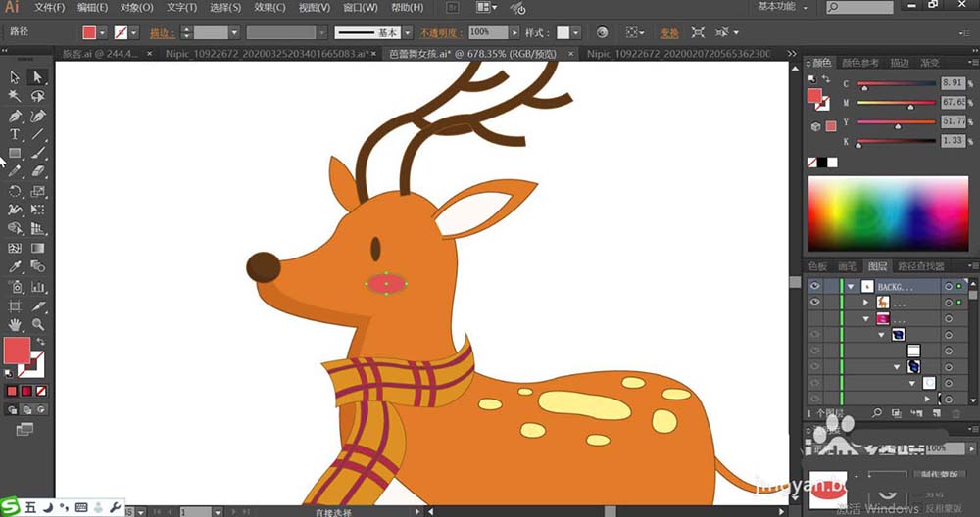This screenshot has width=980, height=517.
Task: Hide the BACKG... top layer
Action: click(815, 287)
